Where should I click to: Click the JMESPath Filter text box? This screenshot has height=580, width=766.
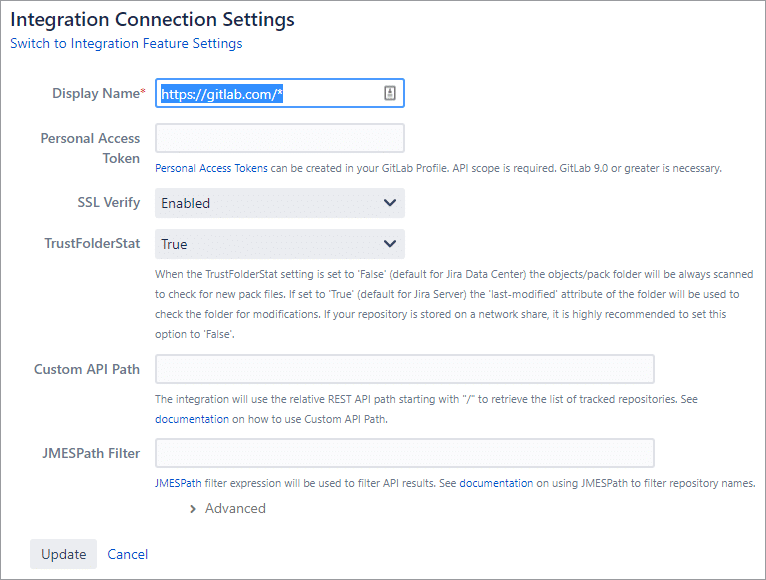pos(405,453)
